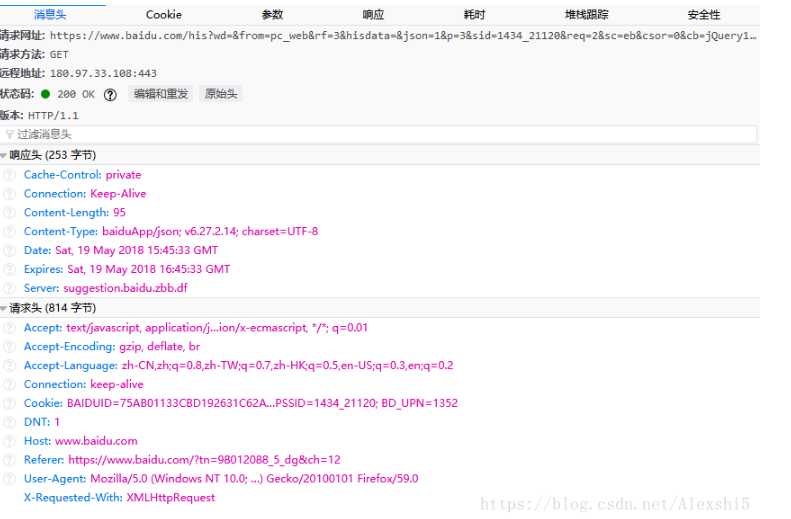This screenshot has height=519, width=791.
Task: Click the 编辑和重发 button
Action: coord(161,94)
